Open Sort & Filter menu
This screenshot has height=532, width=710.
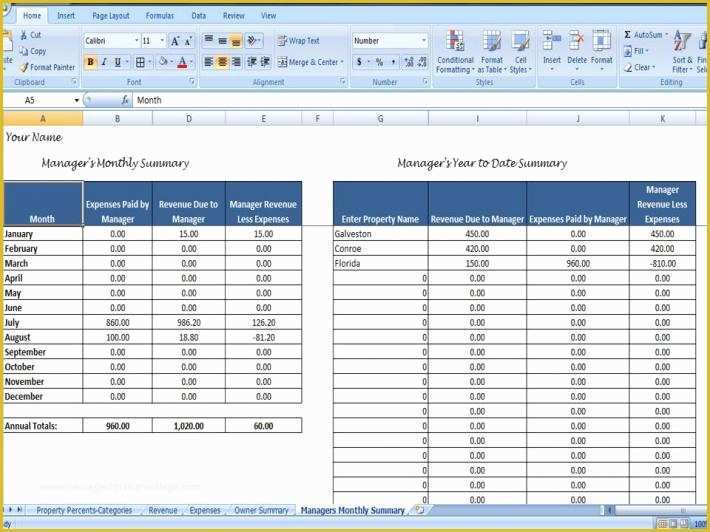pos(682,51)
